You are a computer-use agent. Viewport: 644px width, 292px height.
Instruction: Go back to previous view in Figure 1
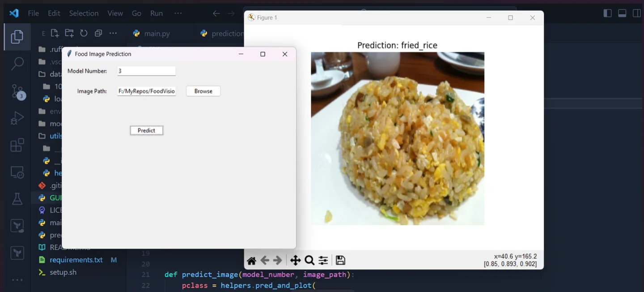pyautogui.click(x=265, y=260)
